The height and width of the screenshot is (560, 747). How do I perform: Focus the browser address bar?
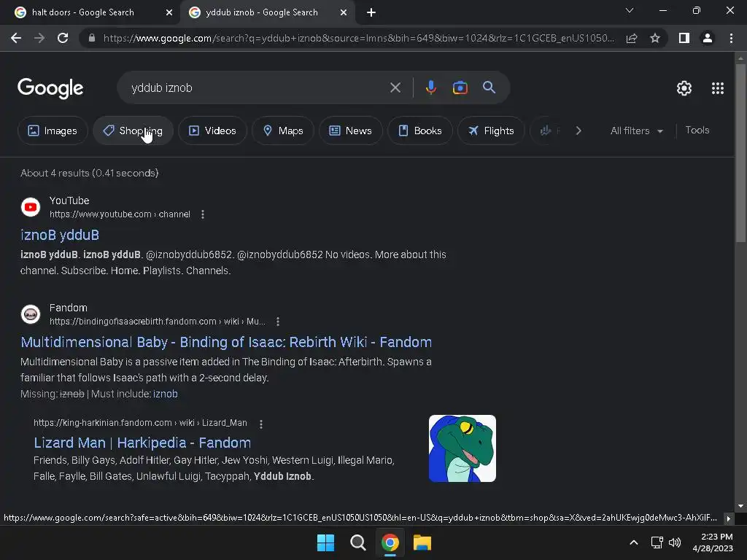click(358, 38)
